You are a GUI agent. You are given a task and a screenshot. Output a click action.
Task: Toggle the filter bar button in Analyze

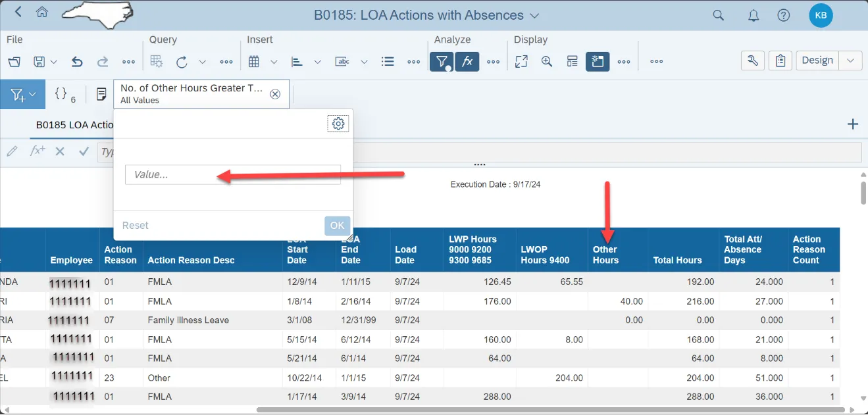point(441,62)
